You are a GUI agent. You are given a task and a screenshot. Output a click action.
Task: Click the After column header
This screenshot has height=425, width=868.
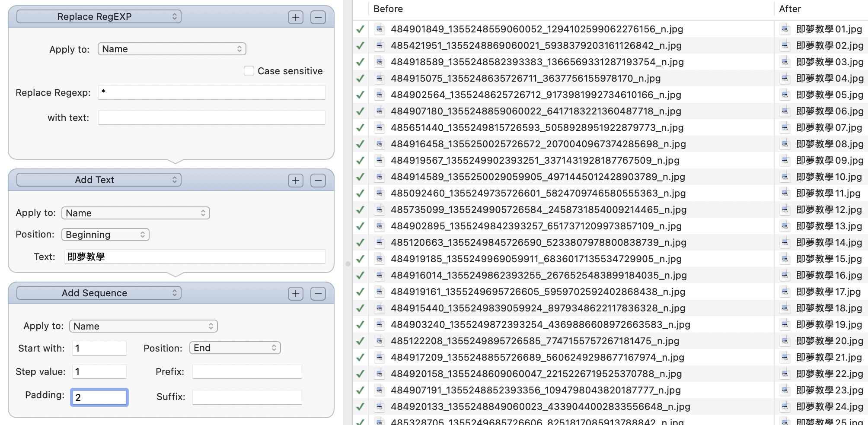tap(790, 9)
